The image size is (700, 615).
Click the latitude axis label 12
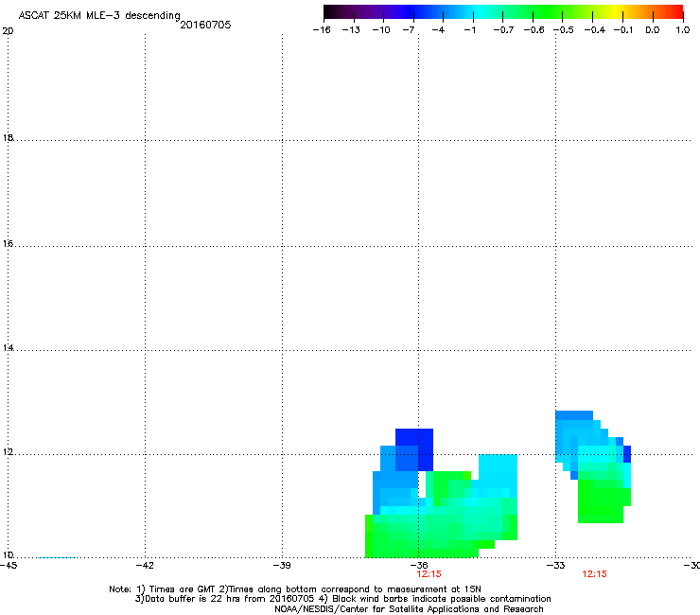click(x=8, y=451)
